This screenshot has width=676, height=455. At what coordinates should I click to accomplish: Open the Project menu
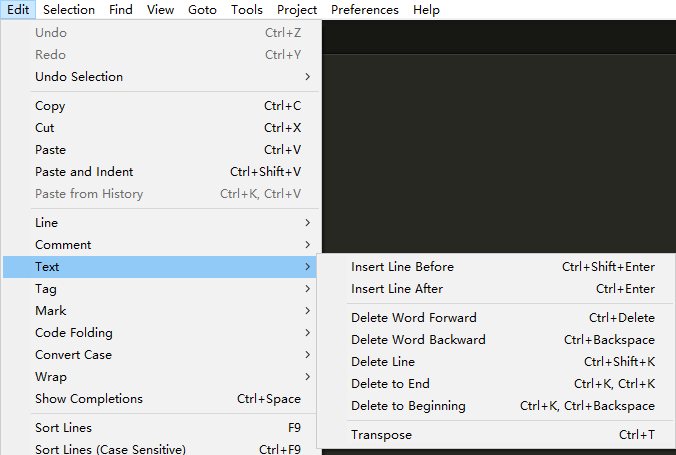(x=297, y=9)
